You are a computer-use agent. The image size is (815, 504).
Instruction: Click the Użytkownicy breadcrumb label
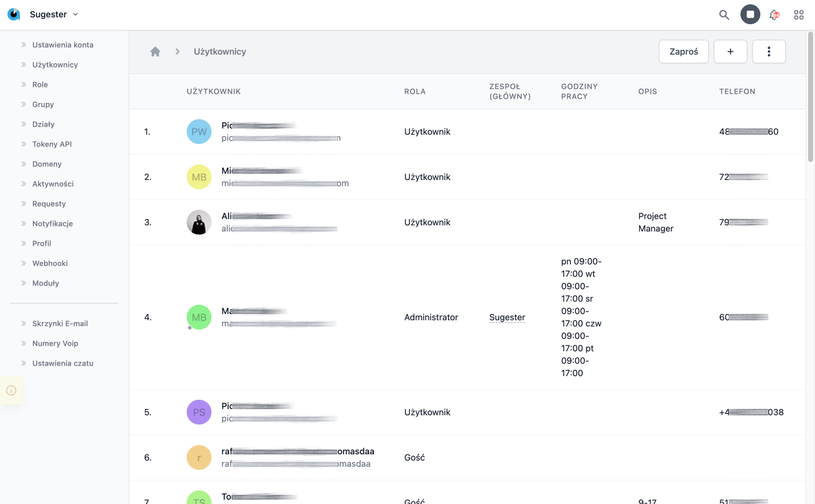click(x=220, y=52)
